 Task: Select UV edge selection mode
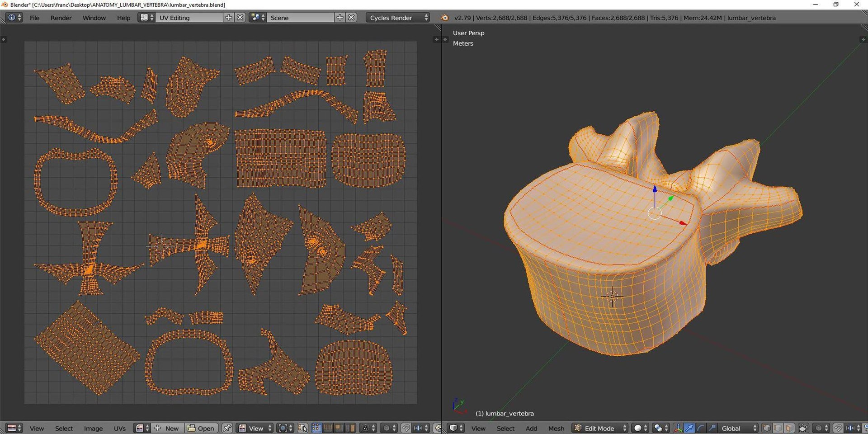click(328, 428)
